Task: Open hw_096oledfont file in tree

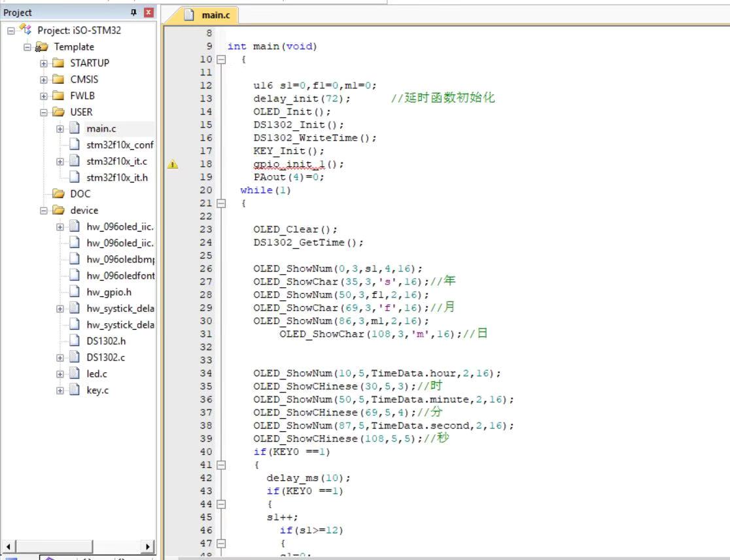Action: click(120, 275)
